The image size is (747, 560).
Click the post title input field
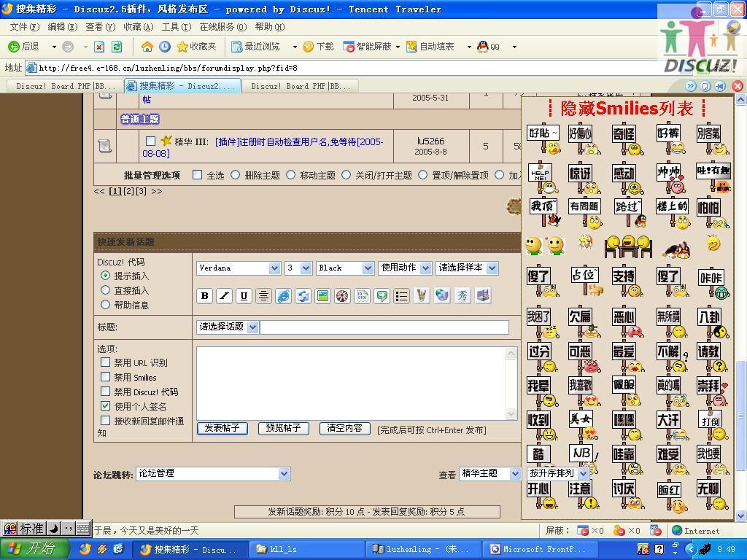tap(384, 327)
